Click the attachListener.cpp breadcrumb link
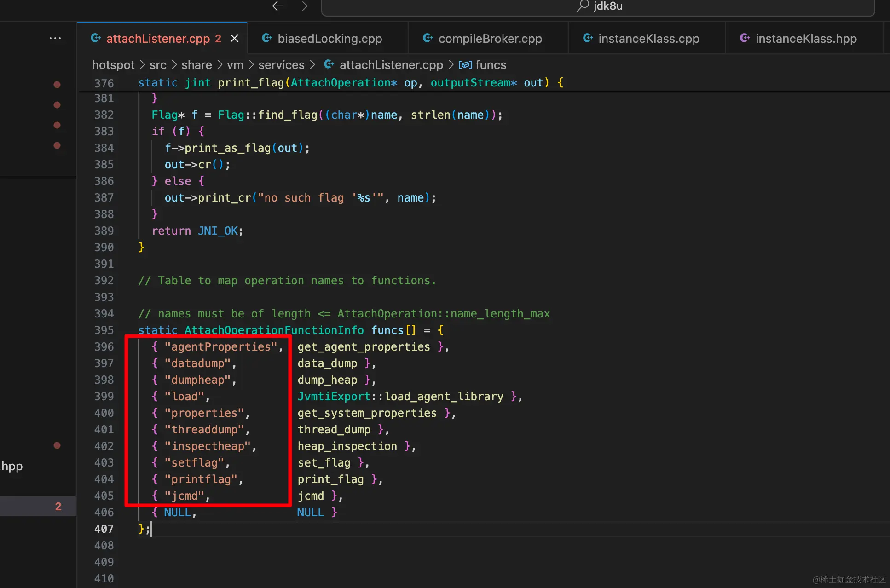This screenshot has height=588, width=890. click(x=391, y=65)
